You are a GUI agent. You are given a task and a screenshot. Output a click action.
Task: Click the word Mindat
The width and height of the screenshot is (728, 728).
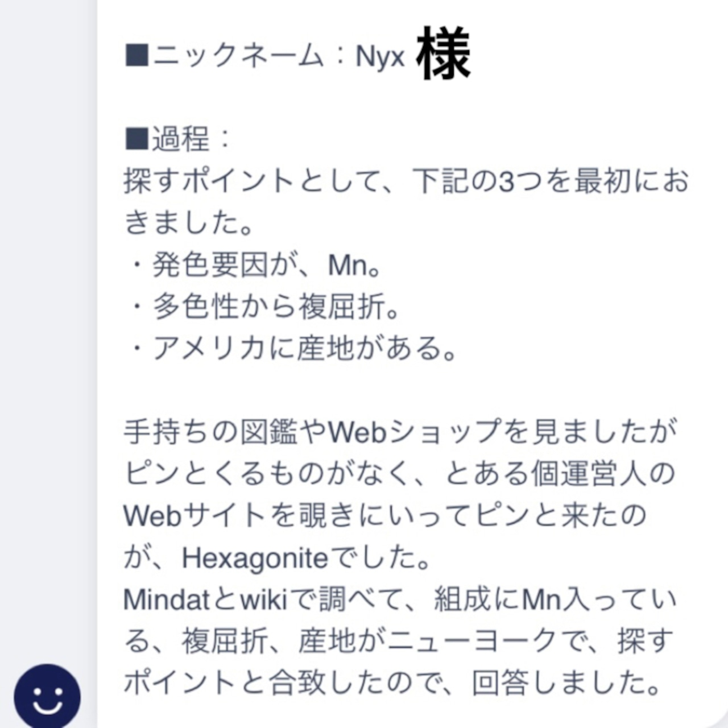pos(167,599)
